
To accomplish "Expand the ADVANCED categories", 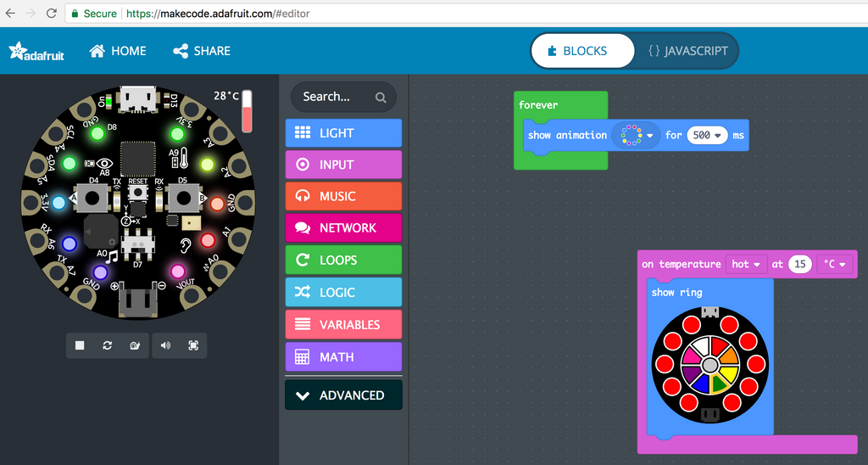I will pos(343,395).
